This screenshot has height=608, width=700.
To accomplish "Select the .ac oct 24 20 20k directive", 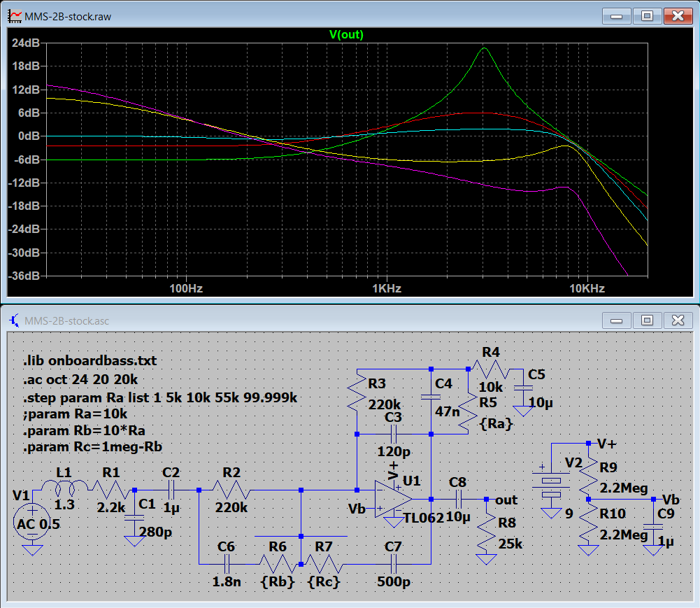I will tap(80, 379).
